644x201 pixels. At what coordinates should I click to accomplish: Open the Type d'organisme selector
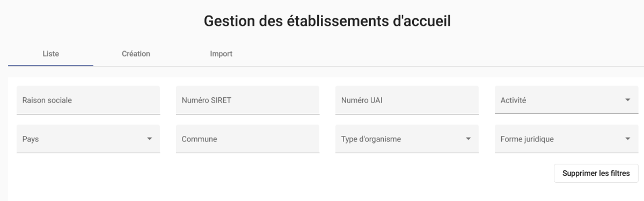click(x=407, y=139)
